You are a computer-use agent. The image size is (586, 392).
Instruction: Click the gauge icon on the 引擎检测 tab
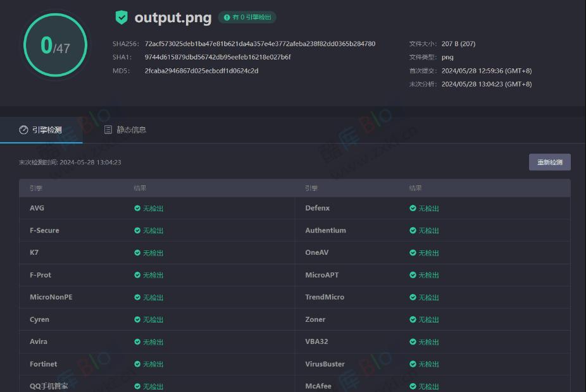23,130
